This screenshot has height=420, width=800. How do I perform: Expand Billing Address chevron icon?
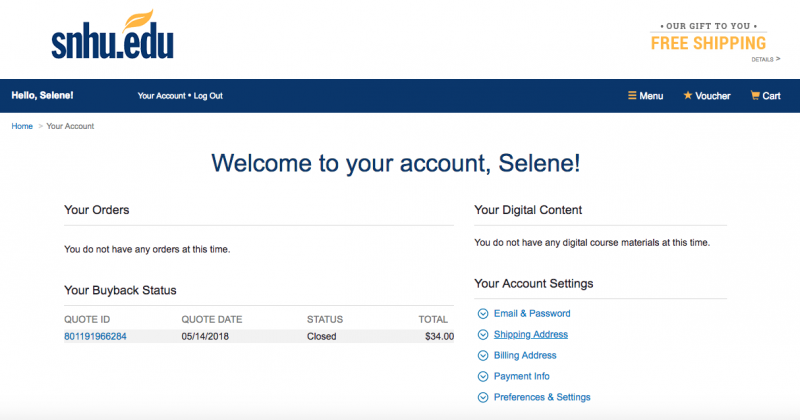point(483,356)
